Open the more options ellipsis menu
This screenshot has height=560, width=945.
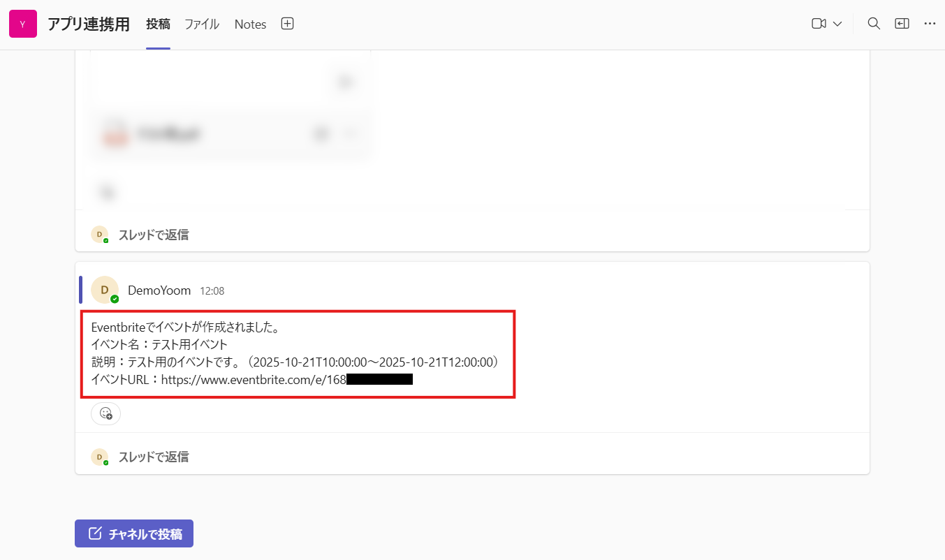coord(930,24)
